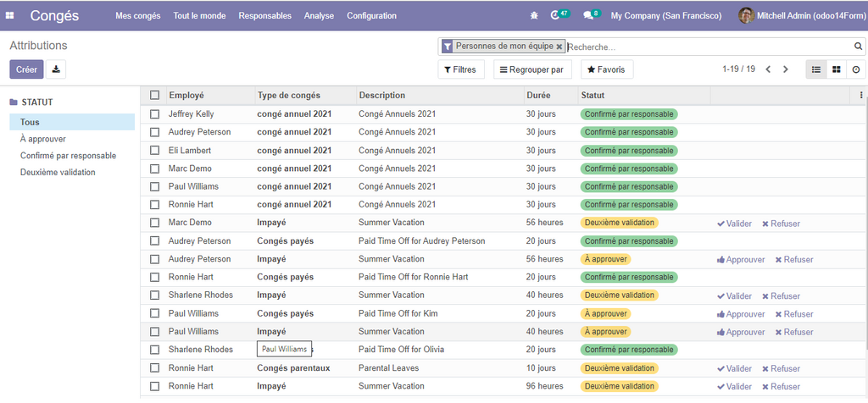Open the Configuration menu
Image resolution: width=868 pixels, height=403 pixels.
[371, 15]
